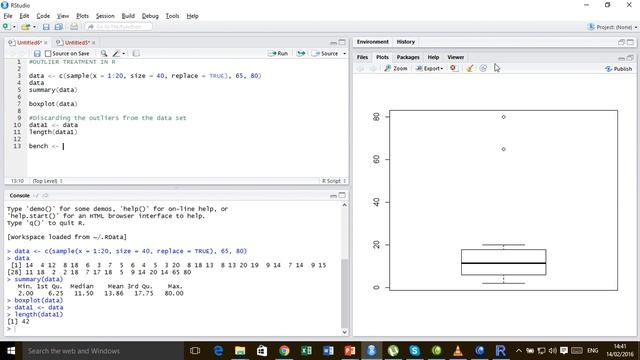The width and height of the screenshot is (640, 360).
Task: Minimize the Console pane
Action: coord(333,196)
